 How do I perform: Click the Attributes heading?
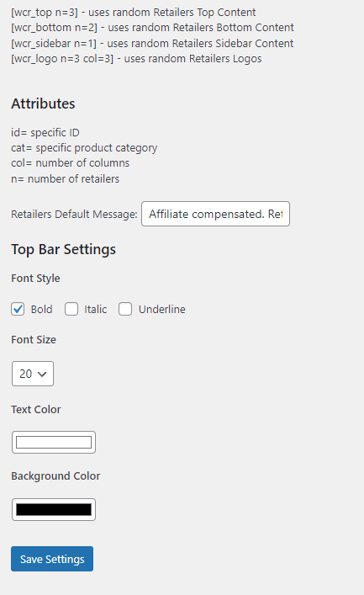pos(43,104)
